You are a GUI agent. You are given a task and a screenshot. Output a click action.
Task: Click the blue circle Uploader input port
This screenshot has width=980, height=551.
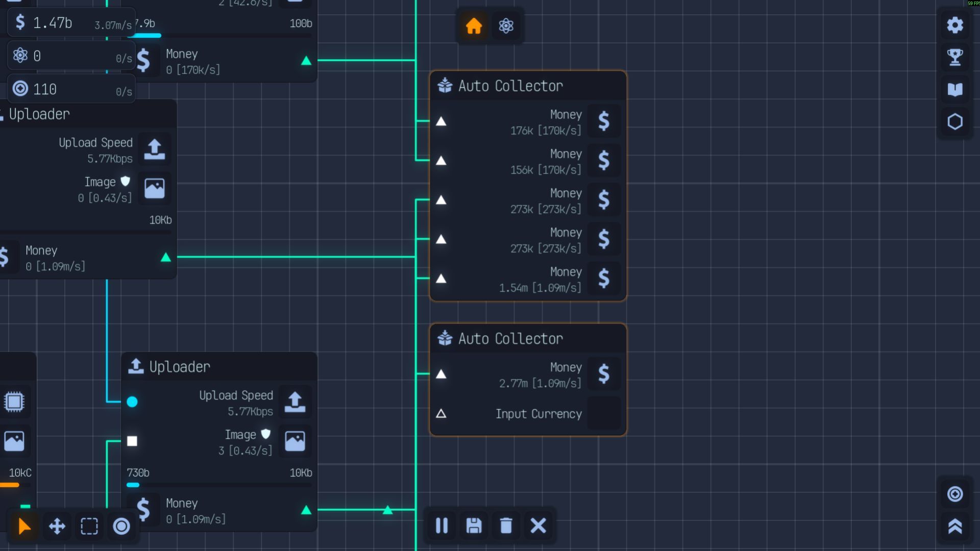click(x=132, y=402)
